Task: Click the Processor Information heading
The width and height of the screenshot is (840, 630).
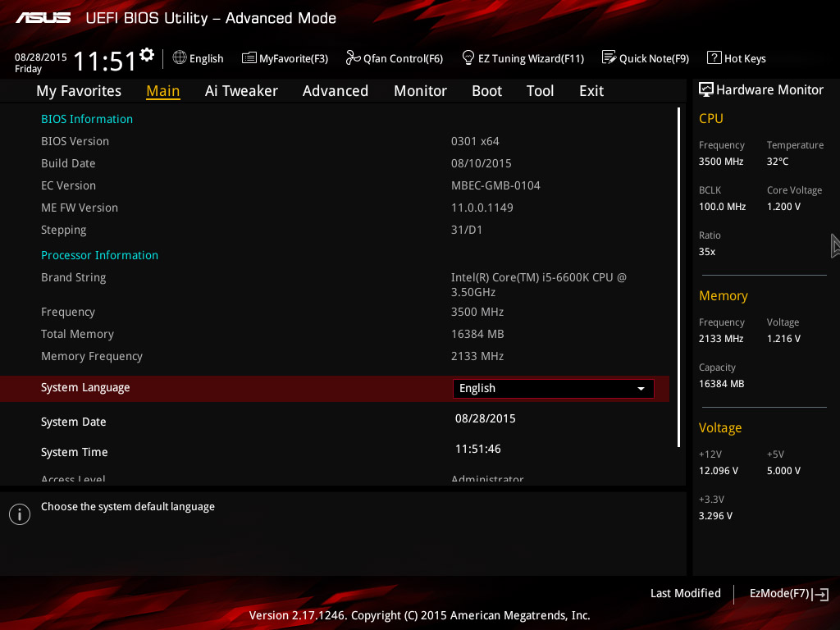Action: [x=99, y=255]
